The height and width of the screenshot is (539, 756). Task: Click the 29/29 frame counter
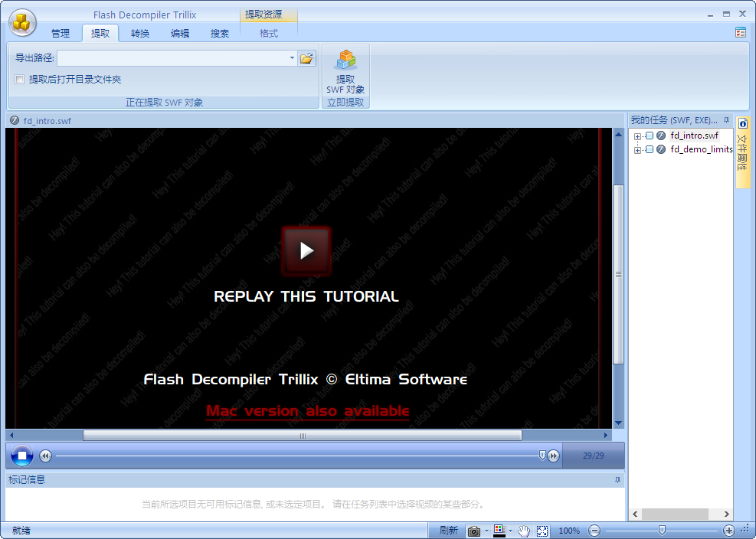point(593,456)
